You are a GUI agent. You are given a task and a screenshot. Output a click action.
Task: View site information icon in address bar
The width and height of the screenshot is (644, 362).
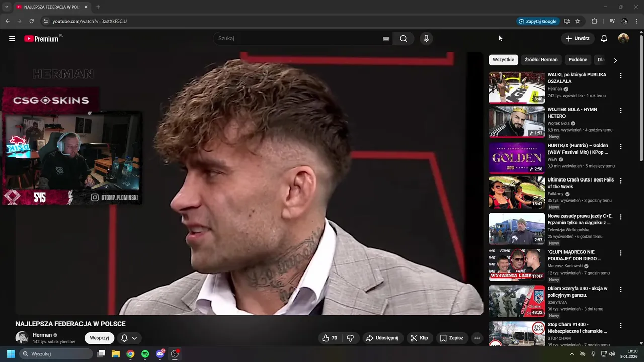pos(45,21)
